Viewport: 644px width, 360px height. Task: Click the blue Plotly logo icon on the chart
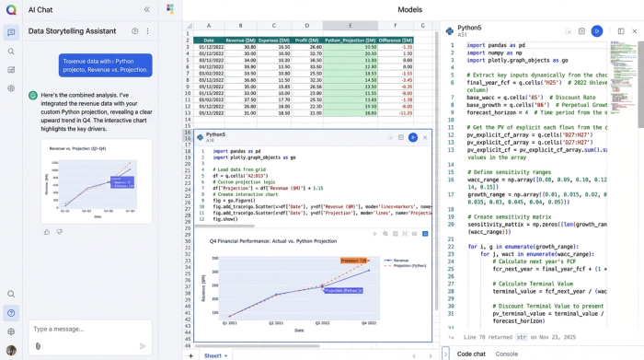coord(425,234)
